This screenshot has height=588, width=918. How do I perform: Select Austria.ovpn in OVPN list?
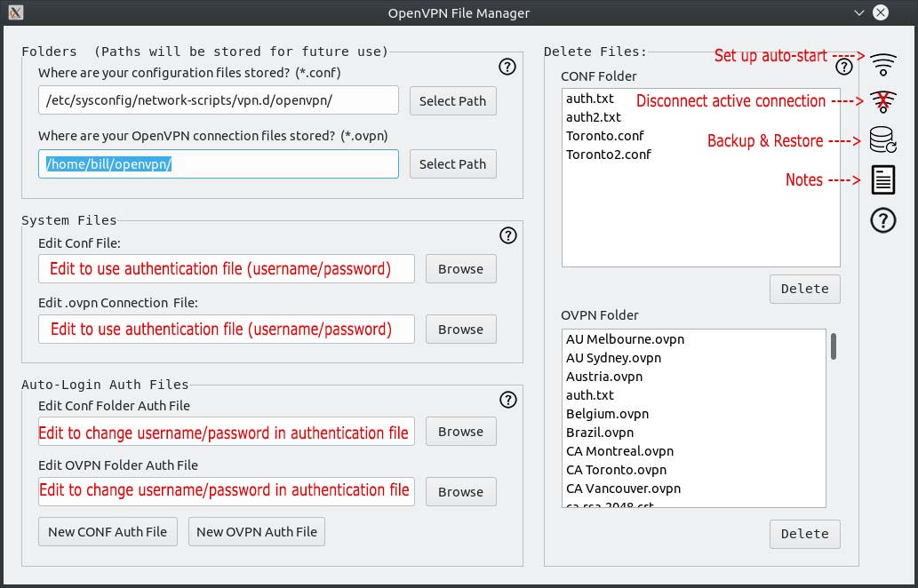pyautogui.click(x=694, y=377)
